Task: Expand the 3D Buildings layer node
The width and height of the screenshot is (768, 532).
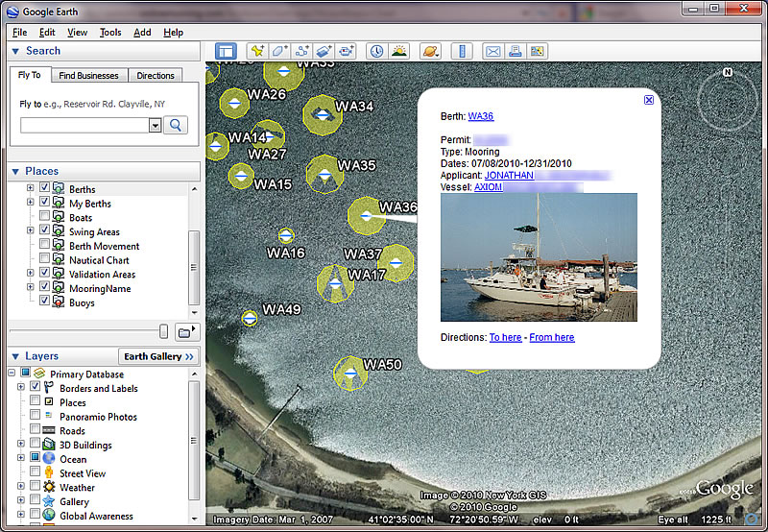Action: coord(20,446)
